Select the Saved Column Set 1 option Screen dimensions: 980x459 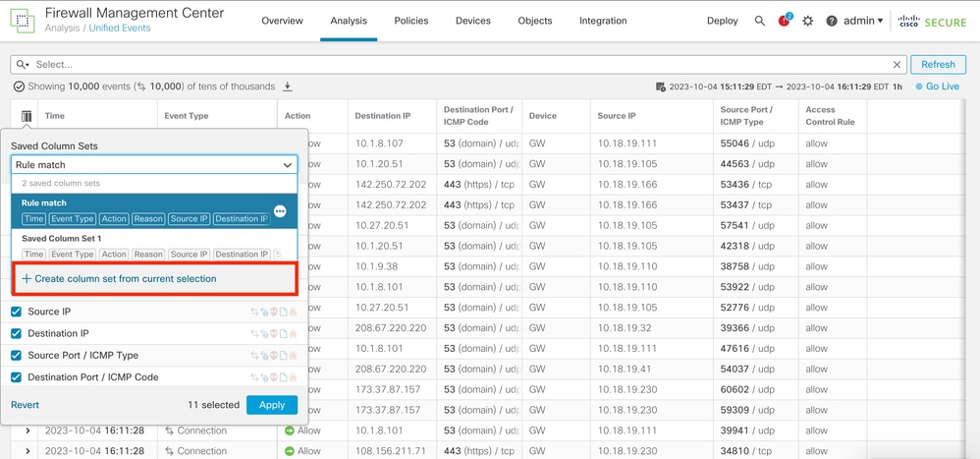154,246
